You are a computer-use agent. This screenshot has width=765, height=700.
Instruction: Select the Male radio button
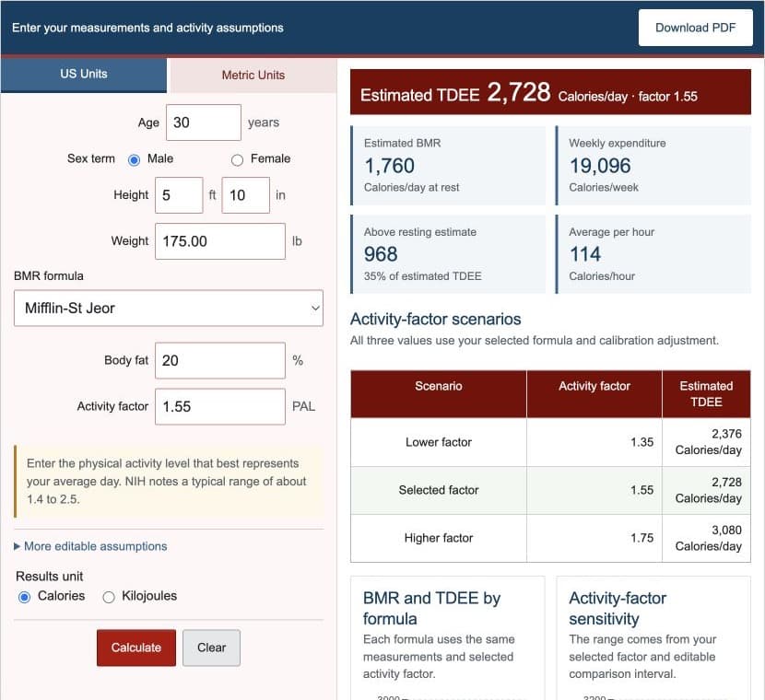(134, 159)
